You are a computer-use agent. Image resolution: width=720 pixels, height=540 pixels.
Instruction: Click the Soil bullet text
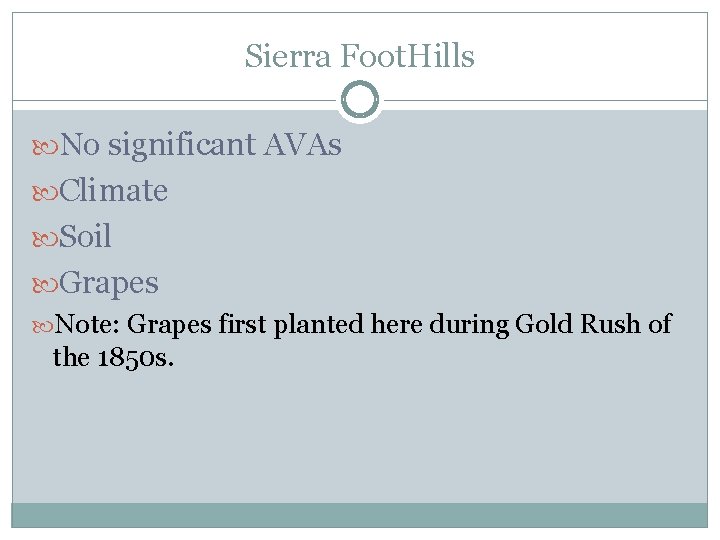point(86,237)
